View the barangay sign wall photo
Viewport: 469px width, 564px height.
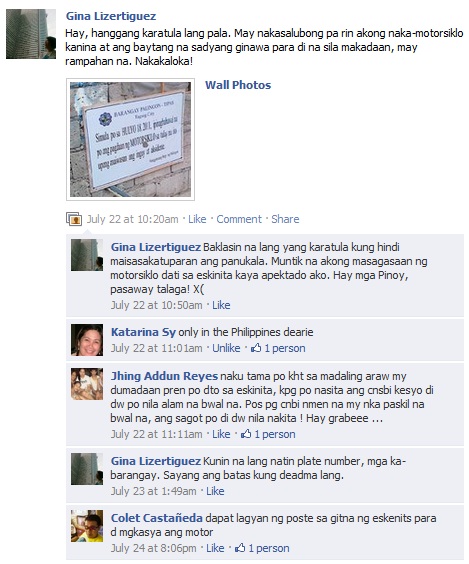click(x=130, y=139)
